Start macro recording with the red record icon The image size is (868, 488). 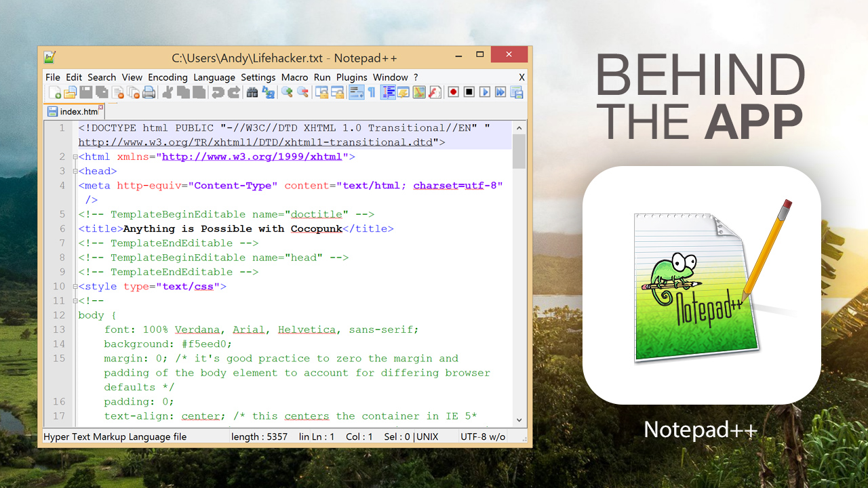point(453,92)
